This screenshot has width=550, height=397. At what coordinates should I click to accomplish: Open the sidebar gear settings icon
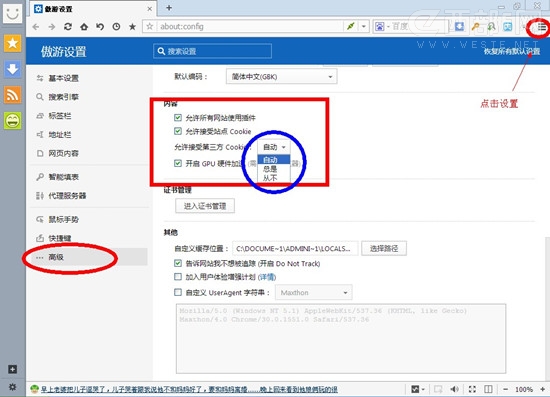coord(12,387)
